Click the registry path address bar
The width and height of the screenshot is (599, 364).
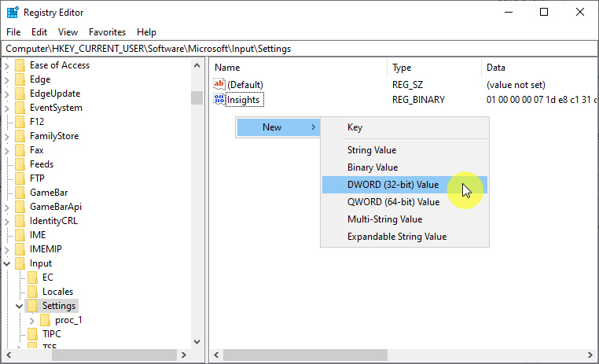(x=299, y=49)
